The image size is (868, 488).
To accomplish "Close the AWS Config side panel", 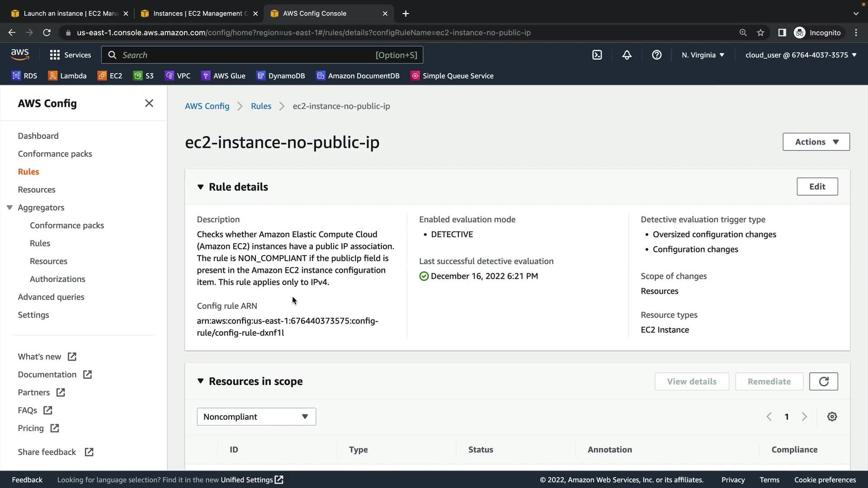I will [x=149, y=103].
